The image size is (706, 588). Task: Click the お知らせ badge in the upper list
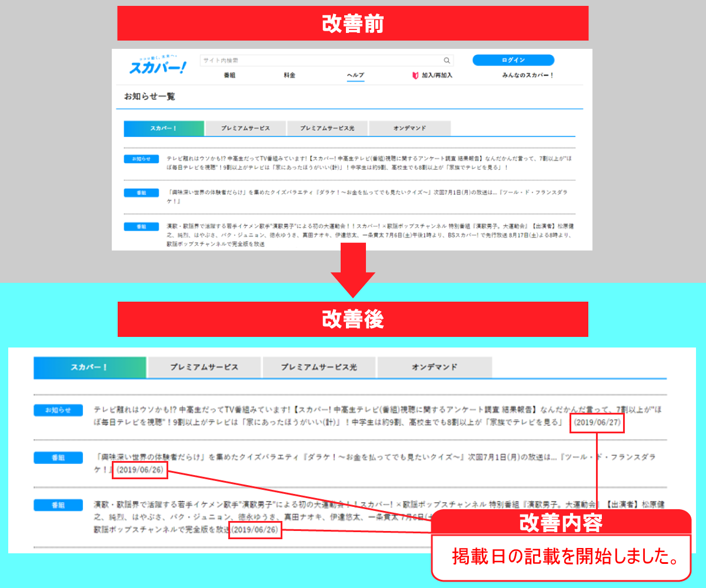point(141,159)
